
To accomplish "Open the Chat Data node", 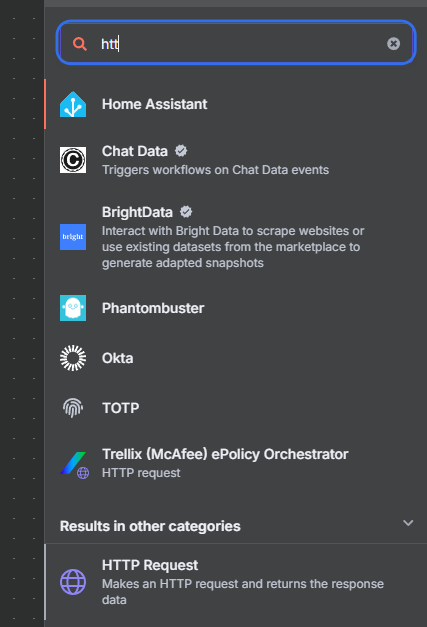I will [235, 160].
